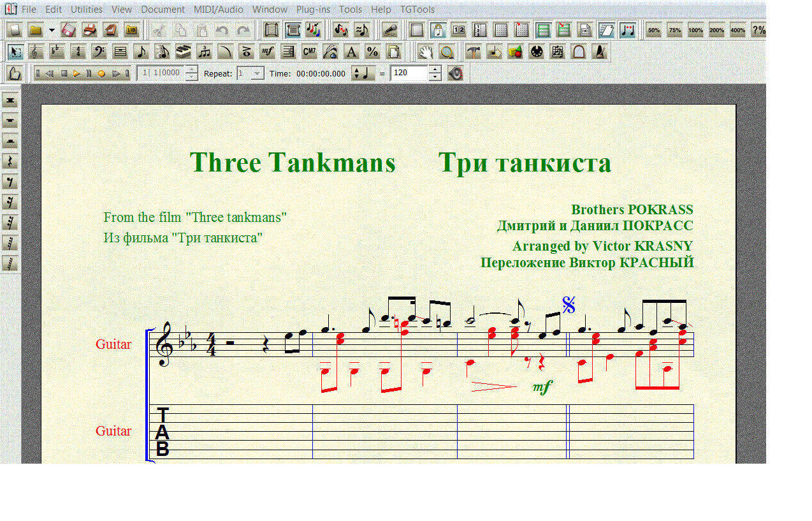The height and width of the screenshot is (521, 812).
Task: Select the Simple Entry eighth-note tool
Action: tap(141, 52)
